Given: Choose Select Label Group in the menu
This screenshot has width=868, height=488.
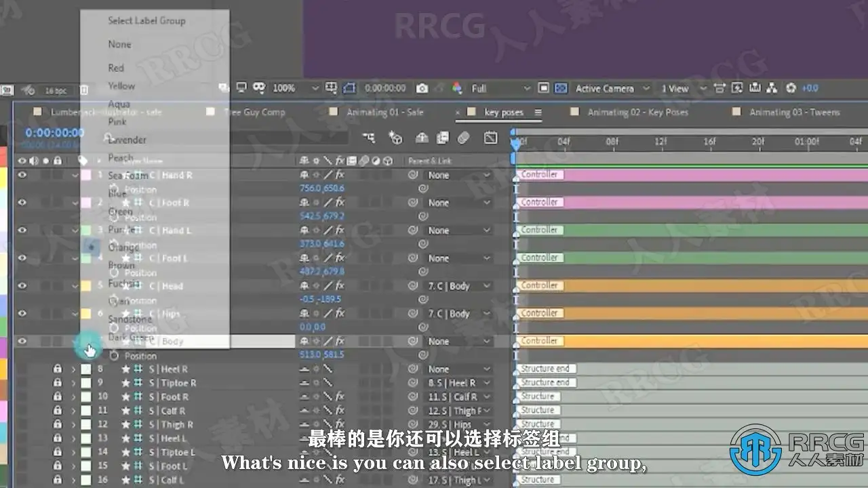Looking at the screenshot, I should 146,21.
